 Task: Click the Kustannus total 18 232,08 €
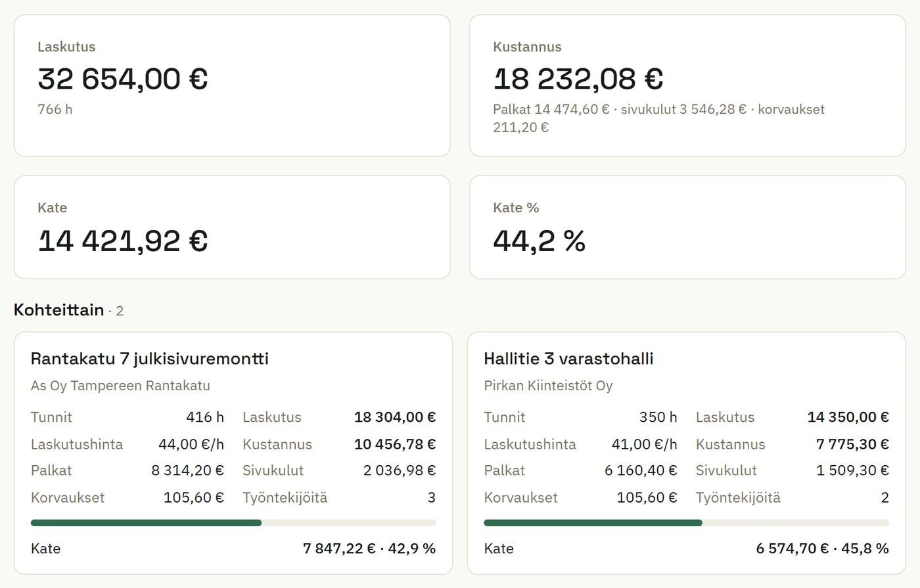578,79
